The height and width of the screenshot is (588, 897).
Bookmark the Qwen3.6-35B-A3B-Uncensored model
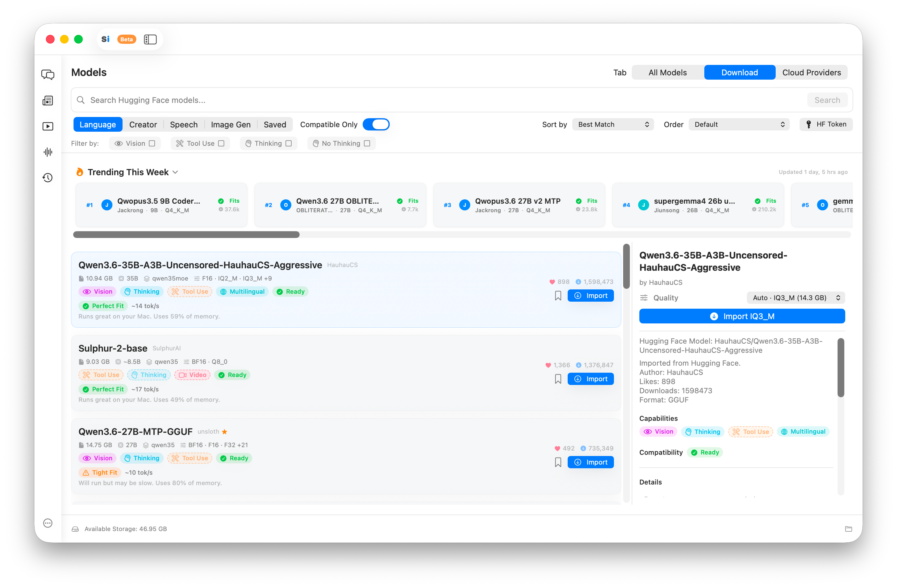point(558,296)
